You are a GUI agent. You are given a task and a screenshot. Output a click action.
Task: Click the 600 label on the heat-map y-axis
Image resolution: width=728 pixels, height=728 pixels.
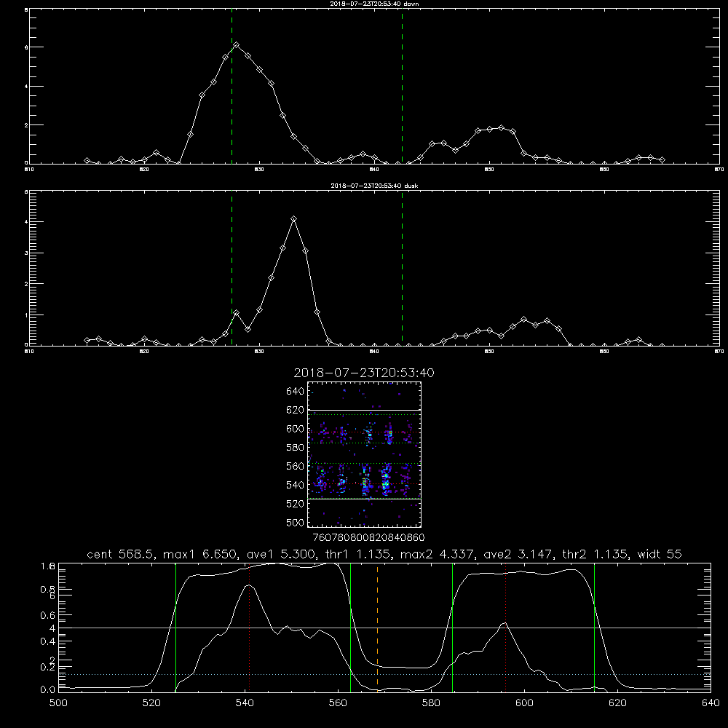[x=296, y=429]
